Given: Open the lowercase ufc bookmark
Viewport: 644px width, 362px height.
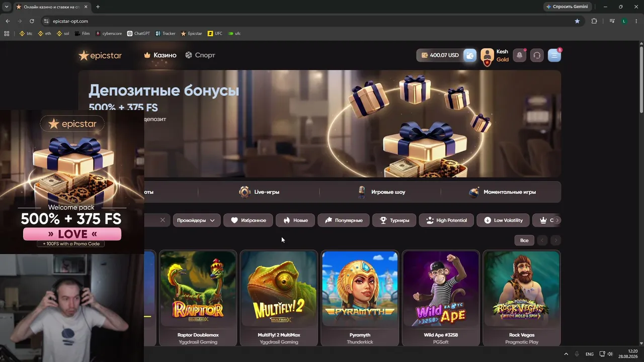Looking at the screenshot, I should [234, 34].
